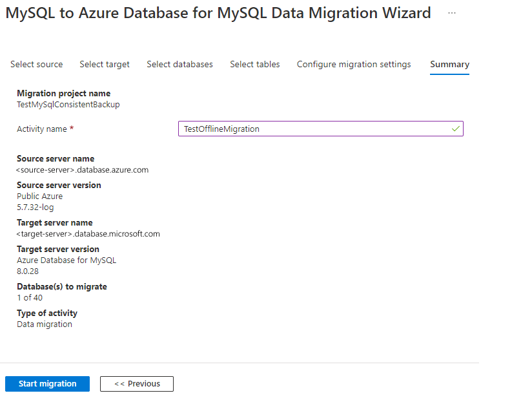The image size is (532, 402).
Task: Click the Activity name required label
Action: 45,129
